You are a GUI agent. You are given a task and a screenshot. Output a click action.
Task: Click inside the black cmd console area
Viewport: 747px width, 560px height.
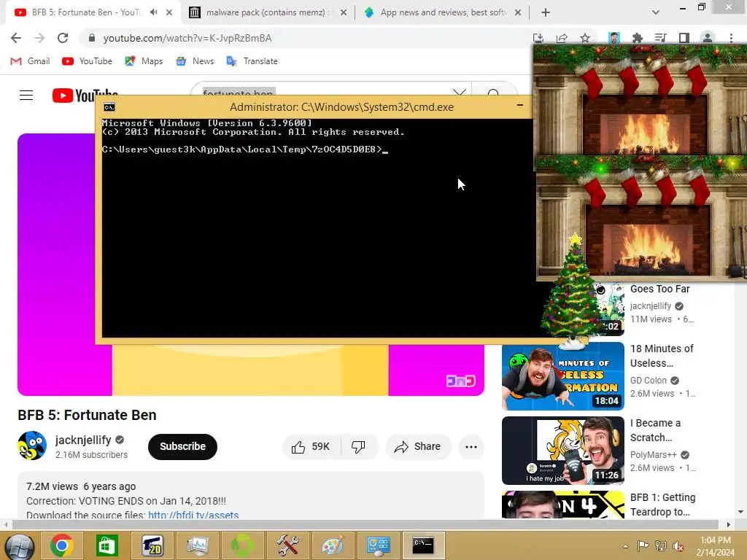[317, 227]
